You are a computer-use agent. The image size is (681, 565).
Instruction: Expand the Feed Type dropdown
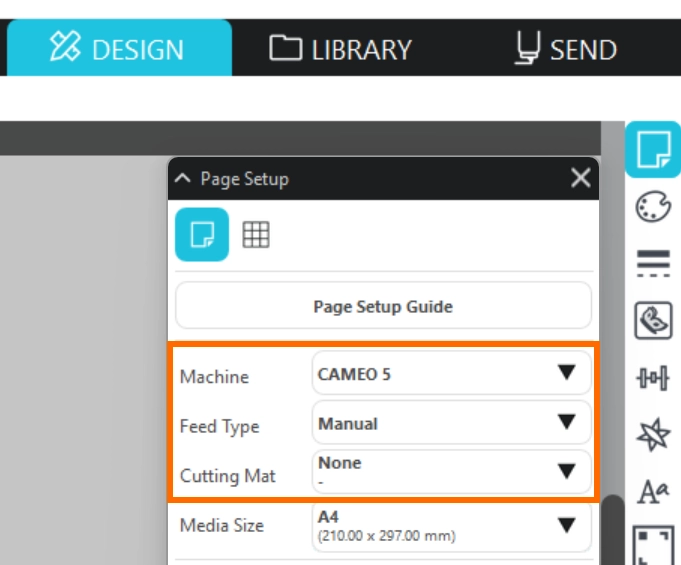451,423
